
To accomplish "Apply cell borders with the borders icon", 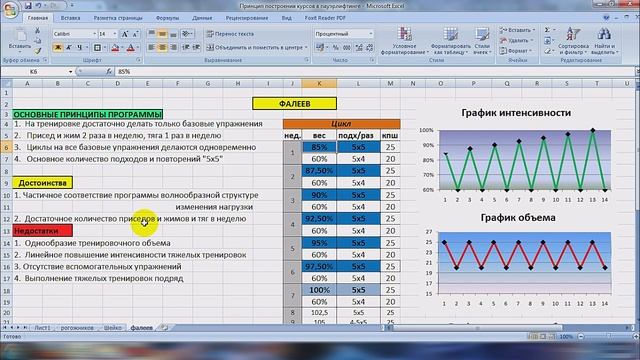I will click(97, 48).
